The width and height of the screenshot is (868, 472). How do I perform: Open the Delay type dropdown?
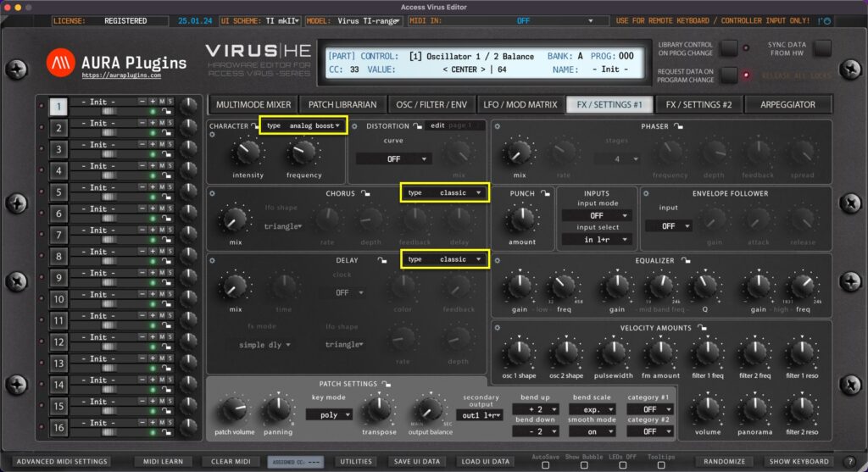[x=444, y=259]
